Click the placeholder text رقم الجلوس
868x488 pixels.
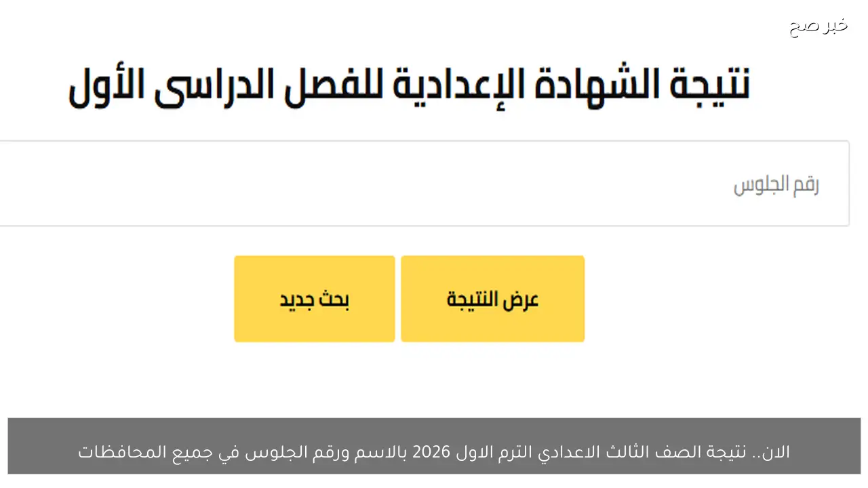coord(776,183)
